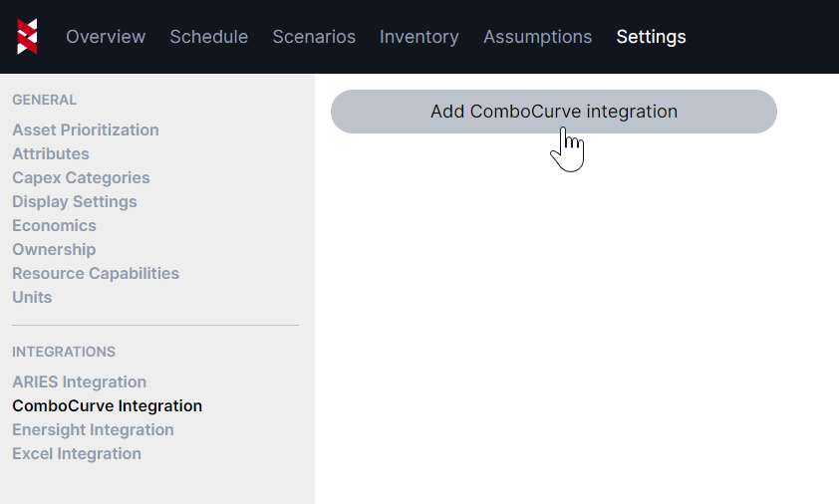Switch to the Schedule tab
Viewport: 839px width, 504px height.
point(209,37)
